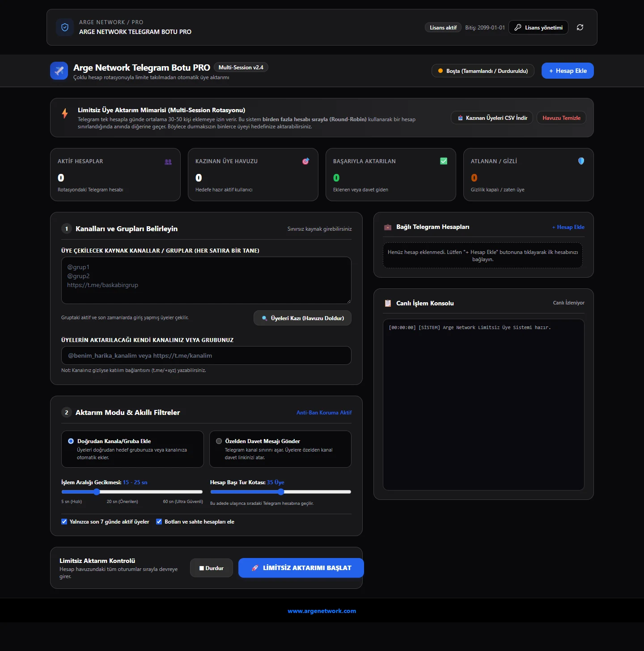Click the shield icon on Atlanan / Gizli card
Screen dimensions: 644x651
coord(581,161)
